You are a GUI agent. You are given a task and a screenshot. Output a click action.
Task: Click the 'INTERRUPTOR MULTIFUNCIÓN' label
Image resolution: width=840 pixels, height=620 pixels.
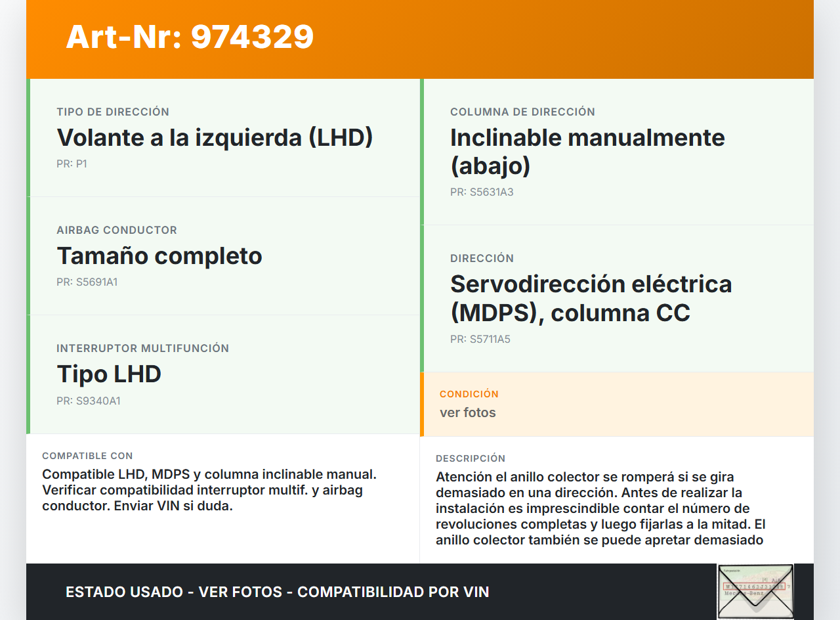pyautogui.click(x=143, y=348)
